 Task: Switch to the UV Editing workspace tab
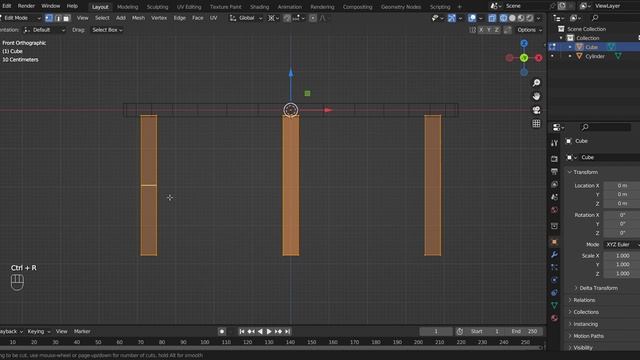(189, 7)
